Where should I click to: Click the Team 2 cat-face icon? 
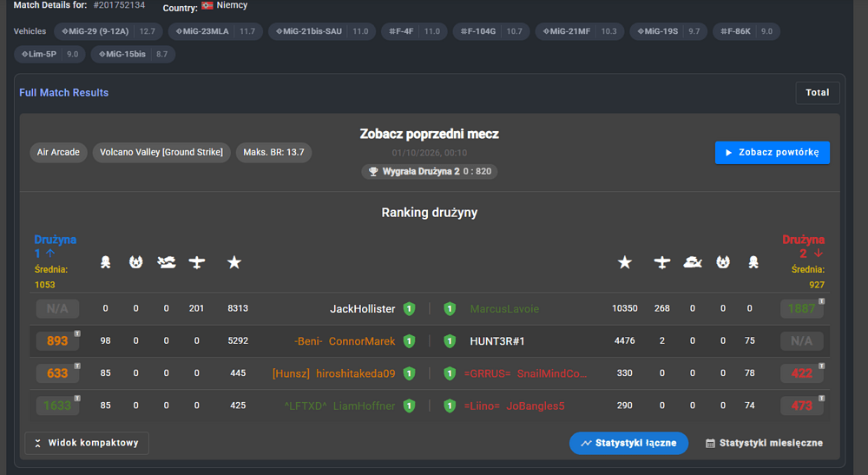coord(723,262)
